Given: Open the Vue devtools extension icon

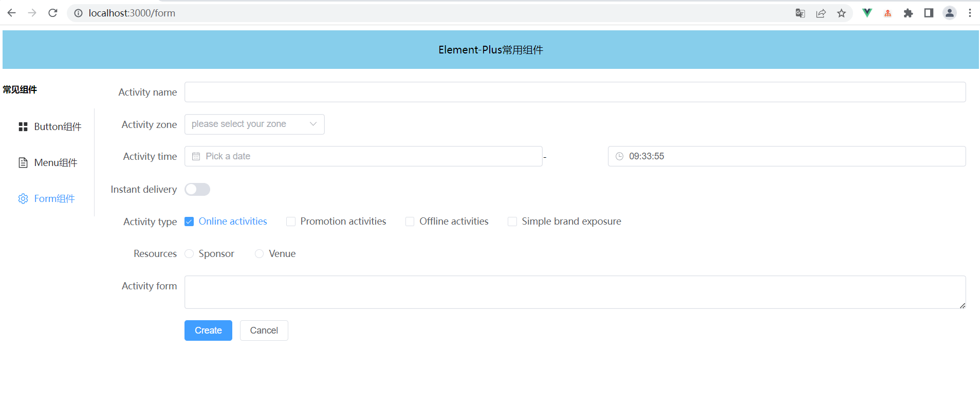Looking at the screenshot, I should (867, 13).
